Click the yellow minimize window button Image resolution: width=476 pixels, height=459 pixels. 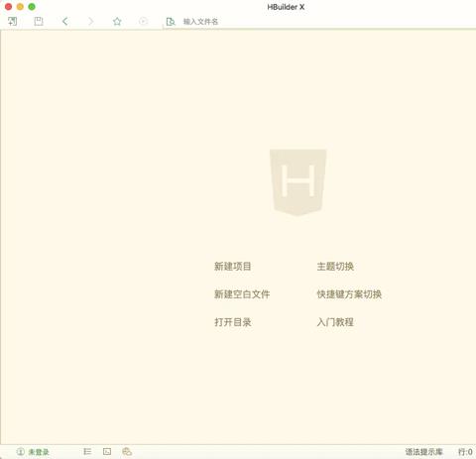(20, 7)
